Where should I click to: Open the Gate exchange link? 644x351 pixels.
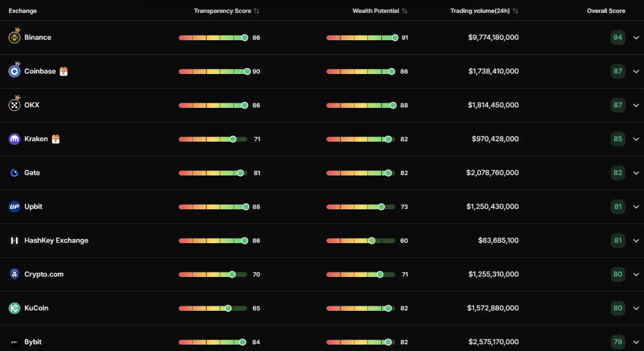(x=32, y=173)
